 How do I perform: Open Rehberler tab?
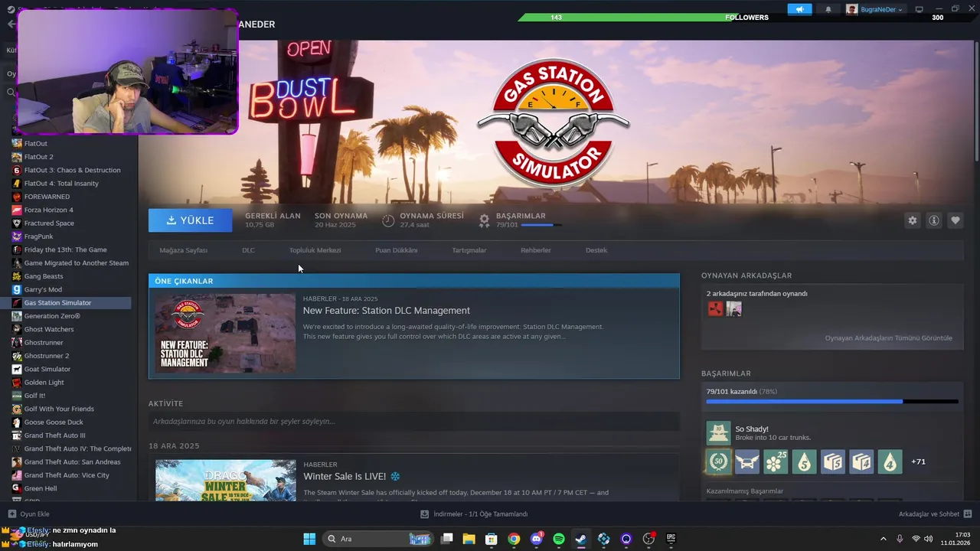pyautogui.click(x=536, y=250)
